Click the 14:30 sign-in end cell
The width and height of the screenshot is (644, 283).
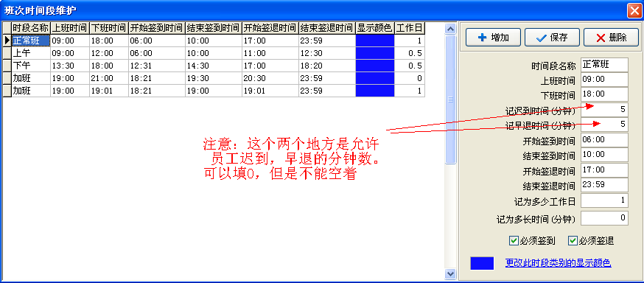pyautogui.click(x=214, y=66)
